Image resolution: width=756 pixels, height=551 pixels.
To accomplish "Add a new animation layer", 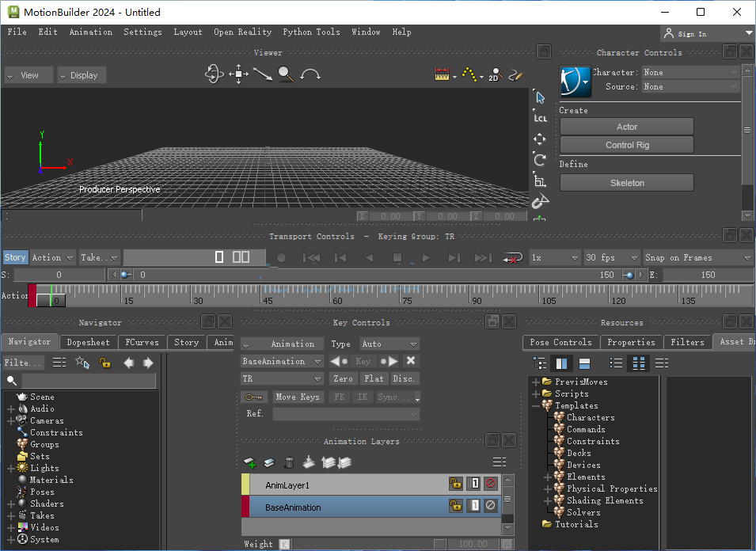I will tap(249, 463).
